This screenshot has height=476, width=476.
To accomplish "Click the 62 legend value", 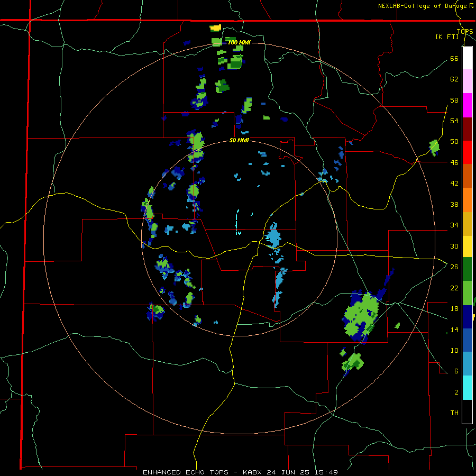I will (x=454, y=79).
